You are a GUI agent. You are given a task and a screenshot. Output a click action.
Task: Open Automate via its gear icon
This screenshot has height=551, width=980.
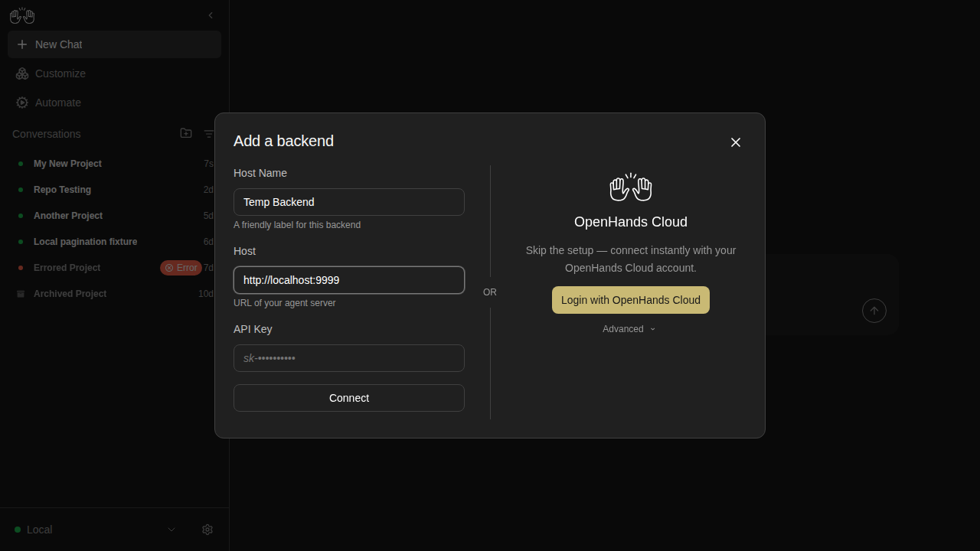click(x=22, y=103)
